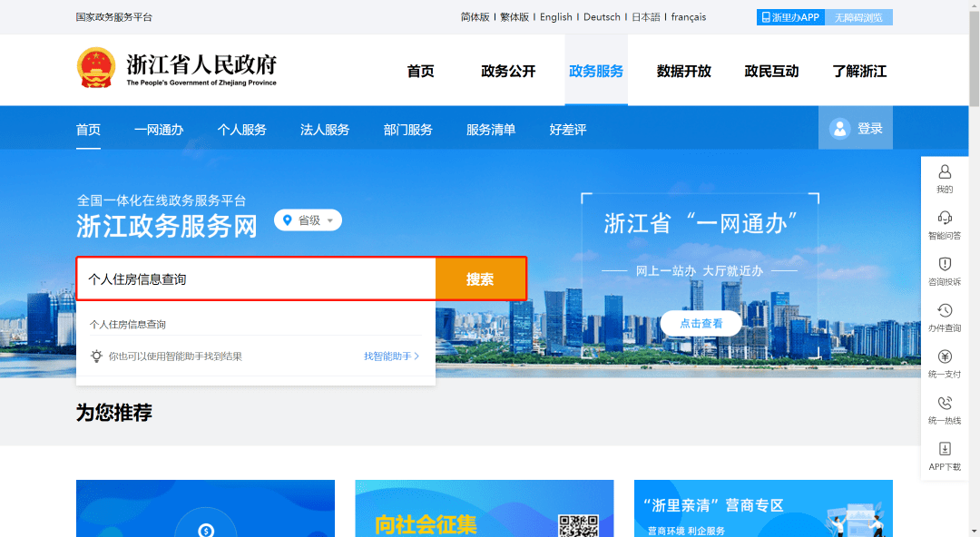Click the 点击查看 button
The width and height of the screenshot is (980, 537).
pyautogui.click(x=700, y=323)
